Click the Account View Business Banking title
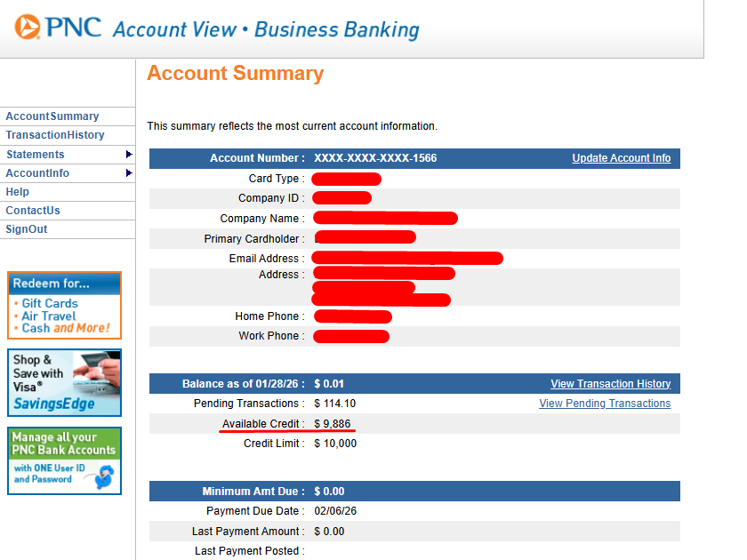The image size is (747, 560). (266, 29)
